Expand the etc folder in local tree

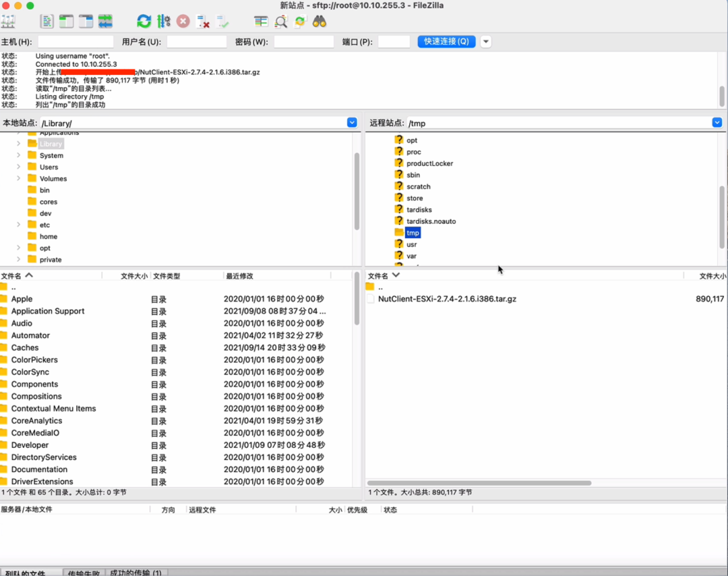pyautogui.click(x=19, y=225)
